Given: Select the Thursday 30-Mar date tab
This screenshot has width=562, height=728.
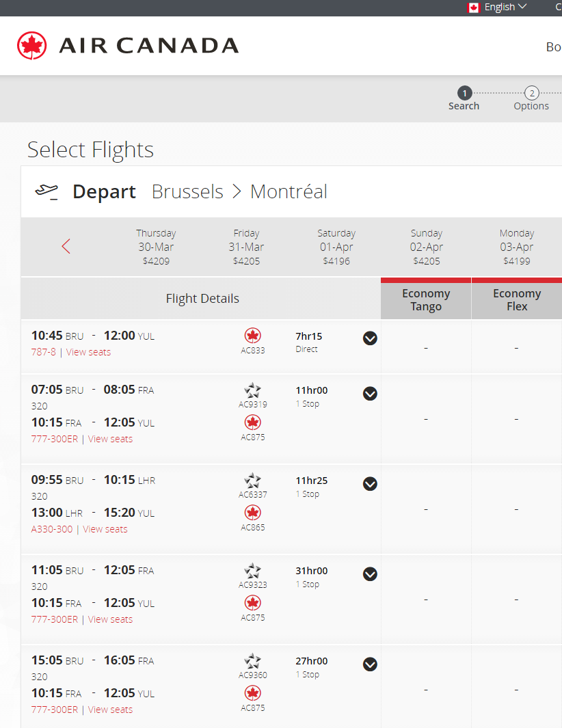Looking at the screenshot, I should point(156,247).
